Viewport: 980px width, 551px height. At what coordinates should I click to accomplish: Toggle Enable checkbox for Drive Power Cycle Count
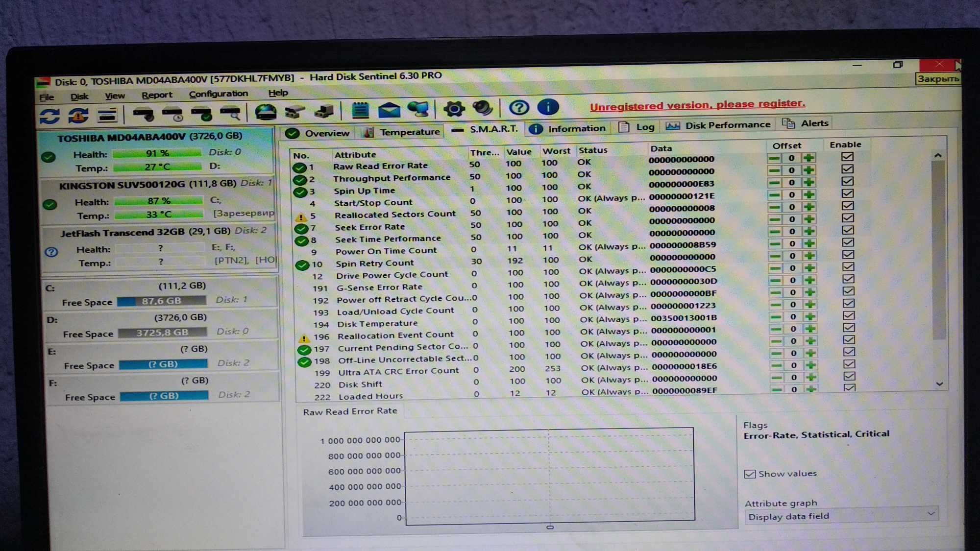[849, 267]
